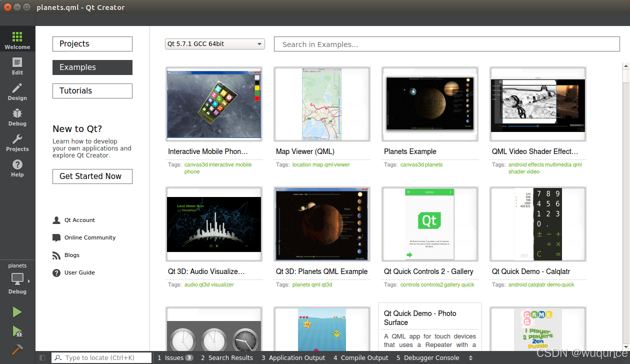Open the Projects page
630x364 pixels.
coord(92,44)
